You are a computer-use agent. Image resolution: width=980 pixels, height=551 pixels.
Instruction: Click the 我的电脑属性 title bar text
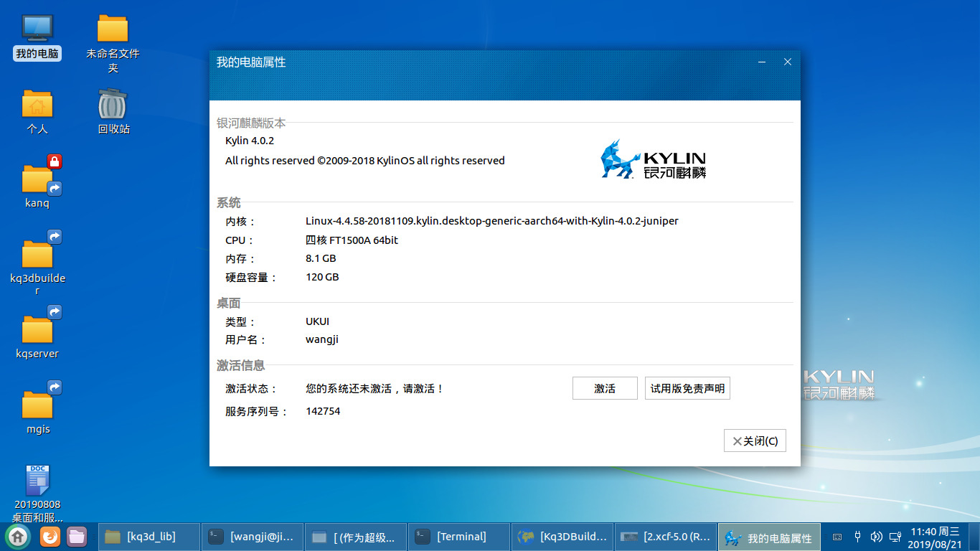click(251, 62)
